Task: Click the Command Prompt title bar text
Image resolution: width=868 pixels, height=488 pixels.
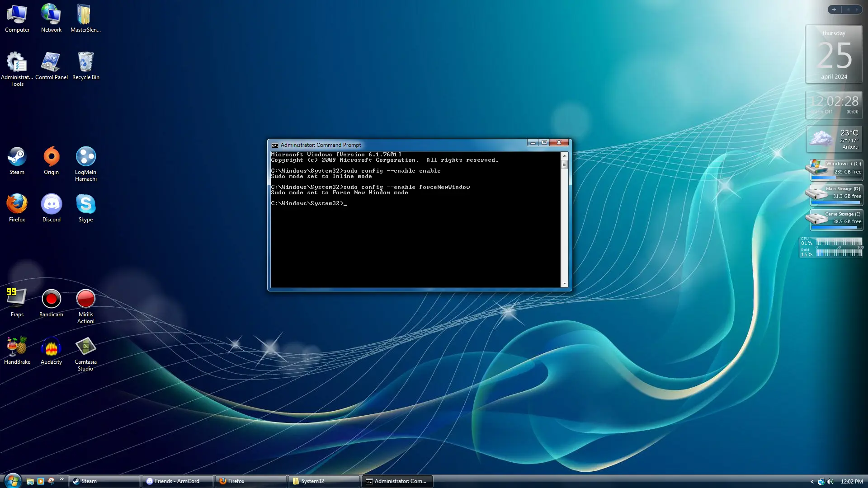Action: coord(321,145)
